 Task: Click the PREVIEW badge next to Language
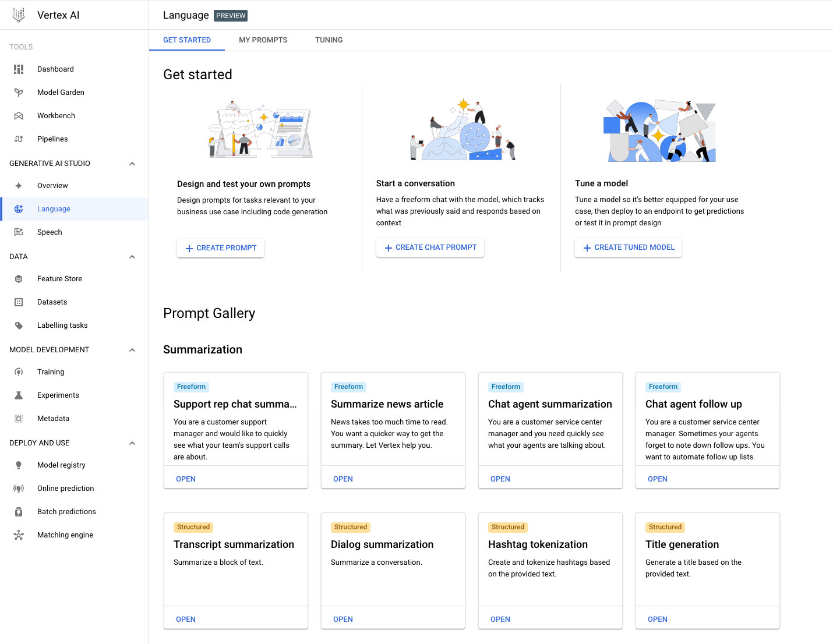click(x=231, y=16)
